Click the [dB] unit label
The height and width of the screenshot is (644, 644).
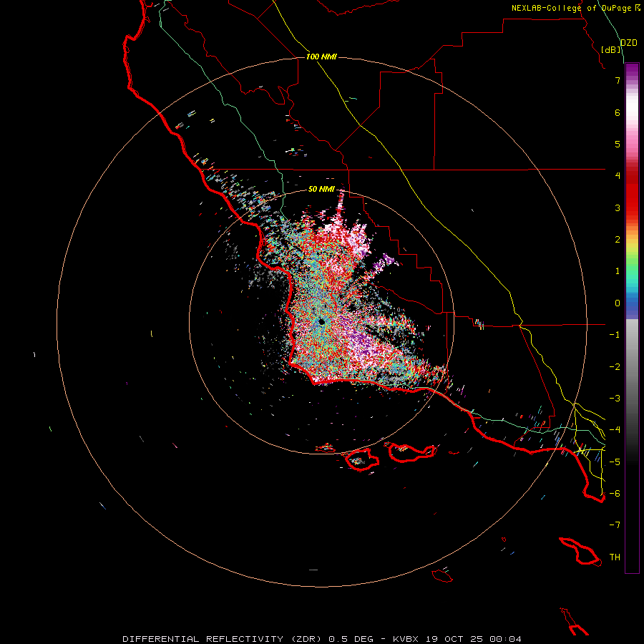pyautogui.click(x=611, y=49)
